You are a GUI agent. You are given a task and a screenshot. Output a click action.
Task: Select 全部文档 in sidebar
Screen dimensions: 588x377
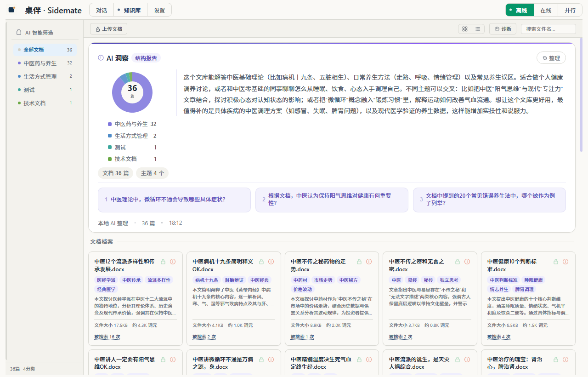click(x=45, y=50)
